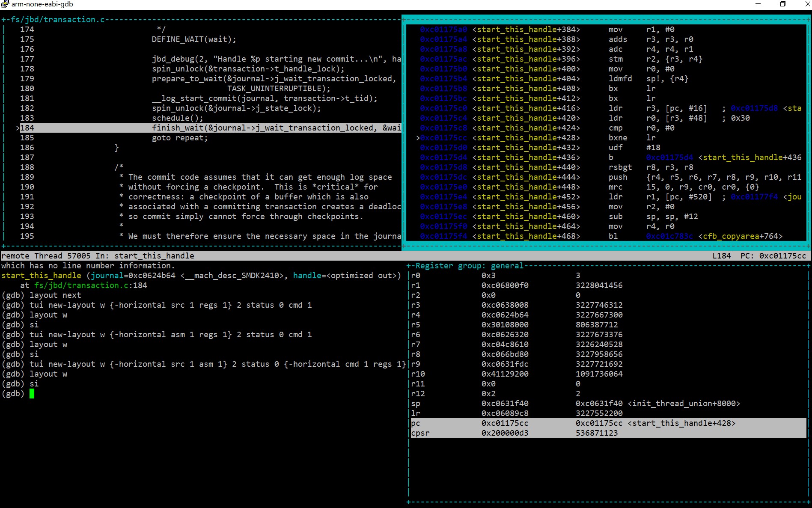The width and height of the screenshot is (812, 508).
Task: Click asm line start_this_handle+404 ldmfd
Action: click(554, 79)
